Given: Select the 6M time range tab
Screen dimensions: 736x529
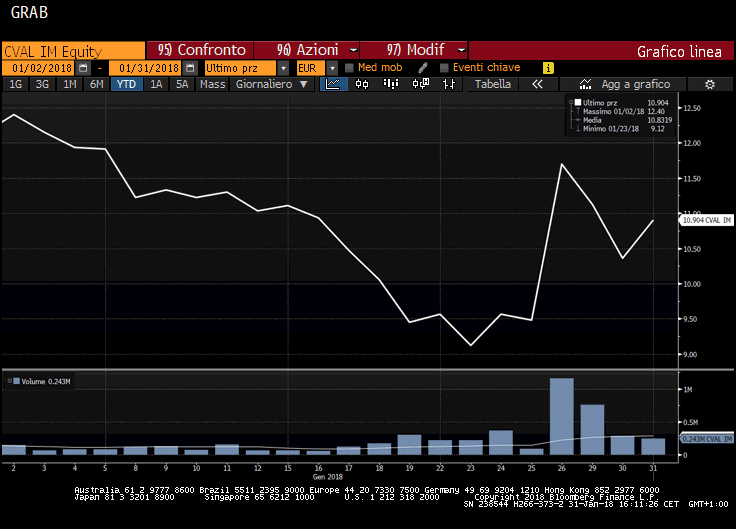Looking at the screenshot, I should click(x=96, y=85).
